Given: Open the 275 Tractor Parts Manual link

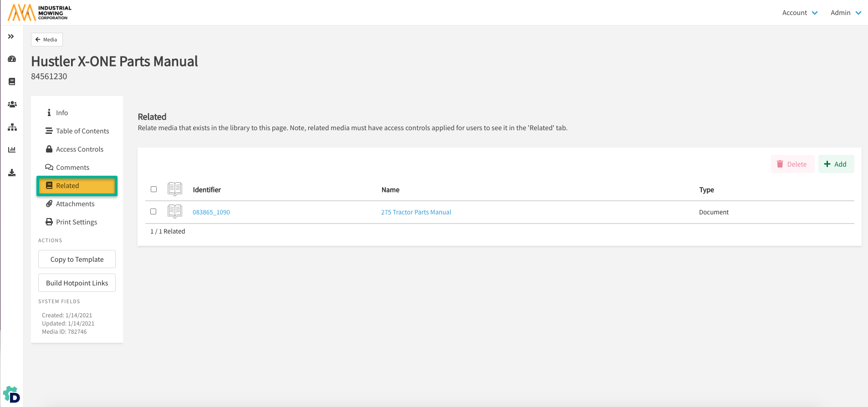Looking at the screenshot, I should click(x=416, y=212).
